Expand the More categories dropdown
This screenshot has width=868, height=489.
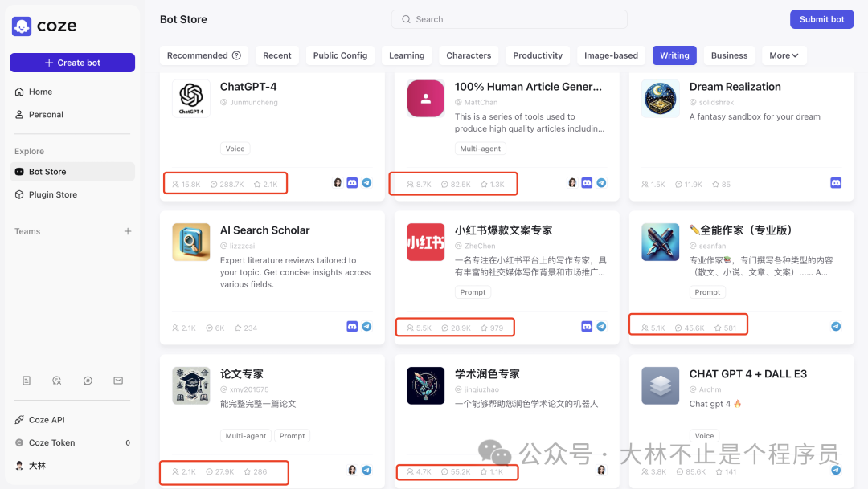tap(784, 55)
